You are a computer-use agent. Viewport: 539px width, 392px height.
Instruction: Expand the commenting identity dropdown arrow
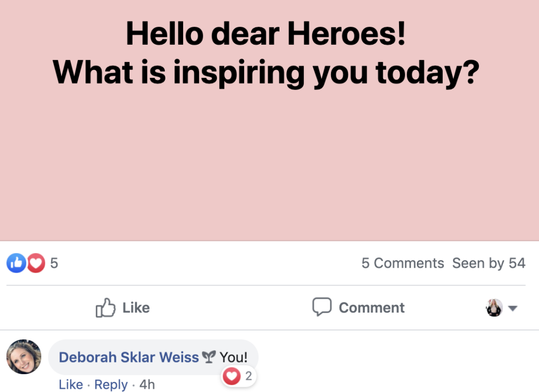pyautogui.click(x=513, y=308)
